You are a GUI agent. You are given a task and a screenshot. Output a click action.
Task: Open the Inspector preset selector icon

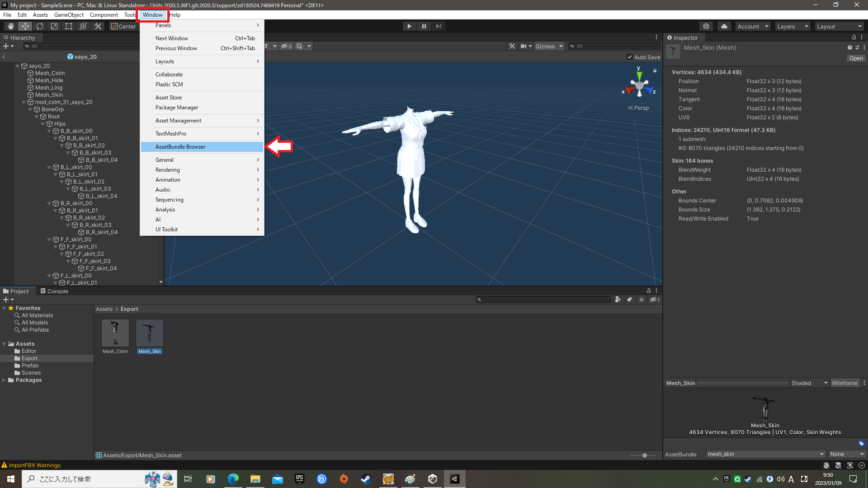(x=857, y=47)
